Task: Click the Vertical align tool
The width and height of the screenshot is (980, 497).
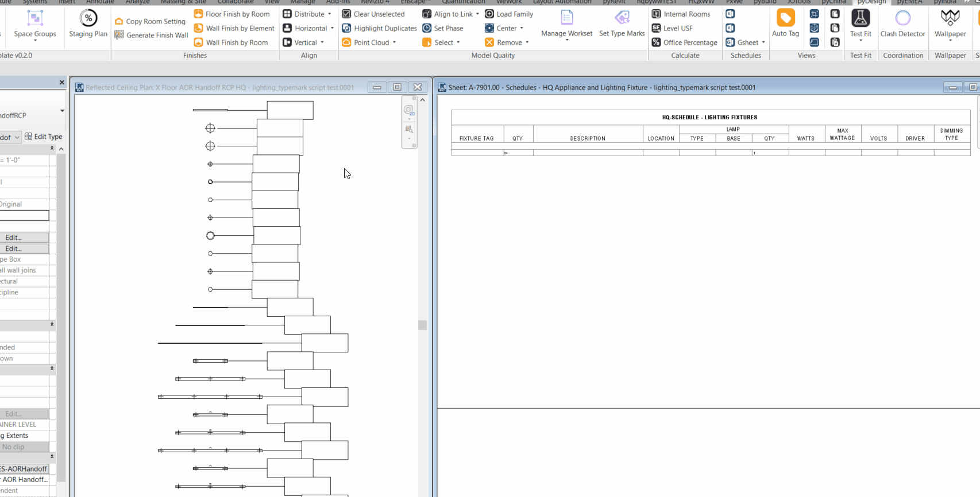Action: (x=300, y=42)
